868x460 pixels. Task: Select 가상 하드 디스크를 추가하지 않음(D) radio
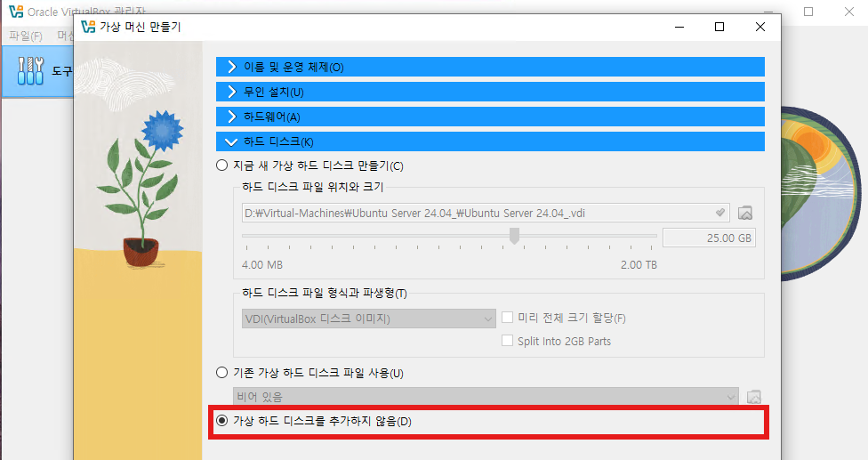(x=222, y=421)
